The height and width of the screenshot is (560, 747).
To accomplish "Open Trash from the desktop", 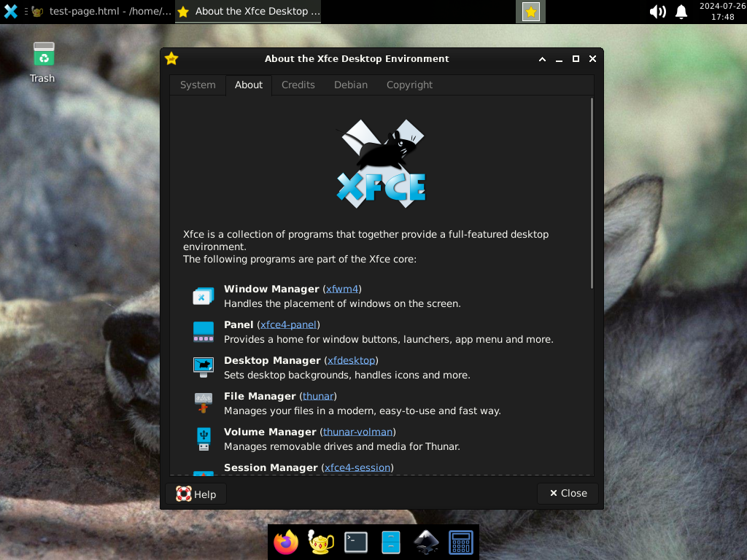I will point(42,54).
